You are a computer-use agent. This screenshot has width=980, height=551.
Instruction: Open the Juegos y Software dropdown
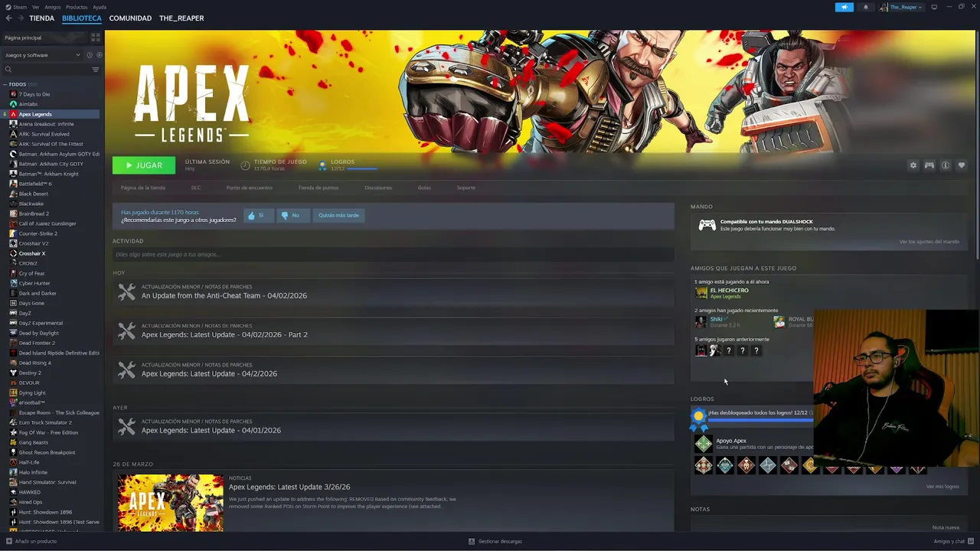pyautogui.click(x=42, y=55)
